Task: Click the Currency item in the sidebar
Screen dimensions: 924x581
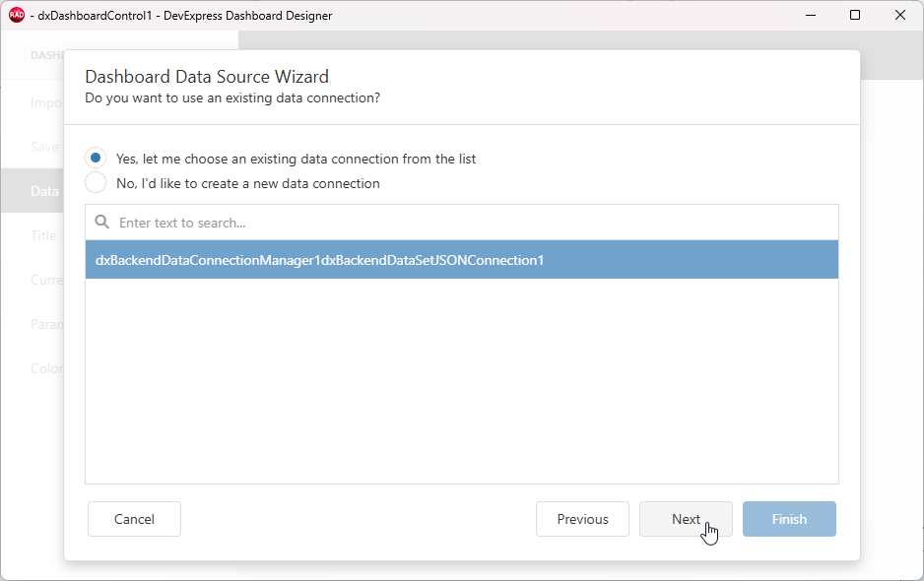Action: (44, 280)
